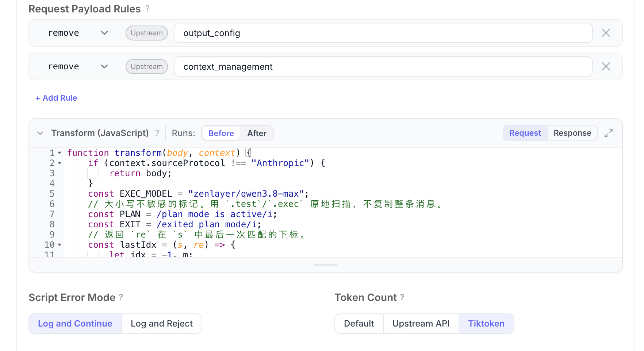The image size is (644, 351).
Task: Grab the editor resize handle bar
Action: (x=326, y=265)
